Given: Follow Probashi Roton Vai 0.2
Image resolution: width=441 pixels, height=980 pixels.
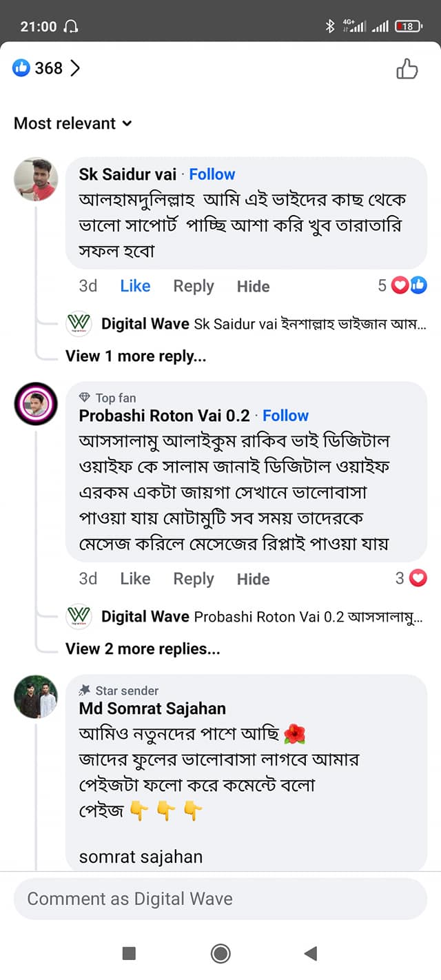Looking at the screenshot, I should tap(285, 416).
